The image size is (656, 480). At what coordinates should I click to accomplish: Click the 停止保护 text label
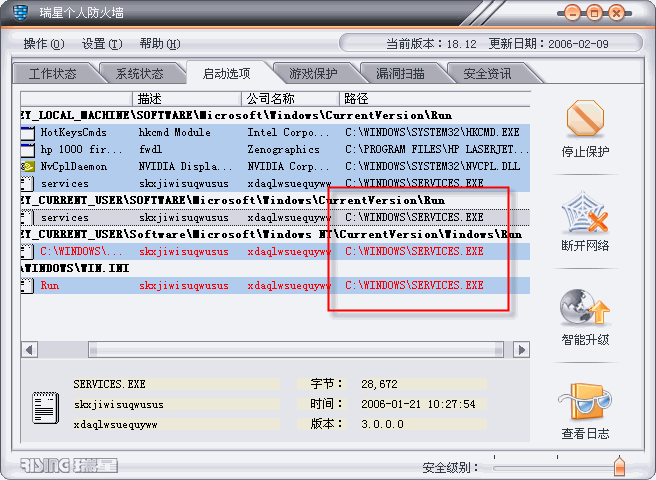(x=585, y=151)
